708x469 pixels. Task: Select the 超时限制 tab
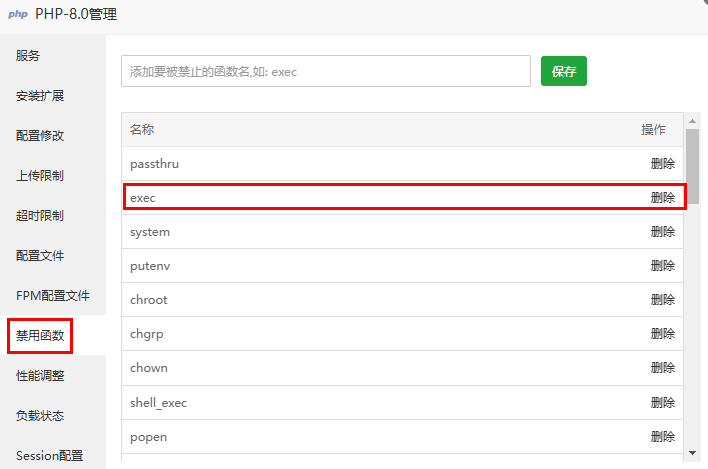click(40, 216)
